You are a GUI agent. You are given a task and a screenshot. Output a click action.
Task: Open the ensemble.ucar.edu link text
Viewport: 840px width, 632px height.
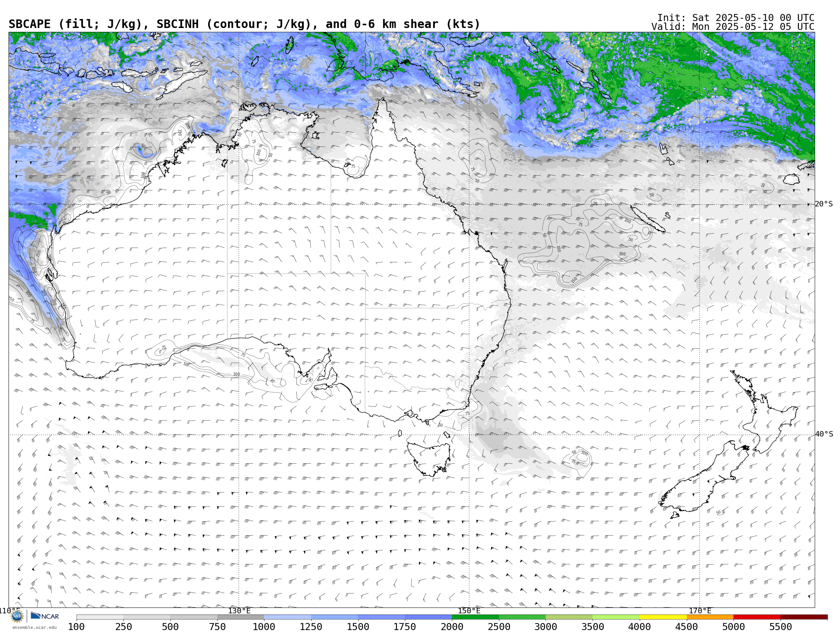pyautogui.click(x=34, y=627)
